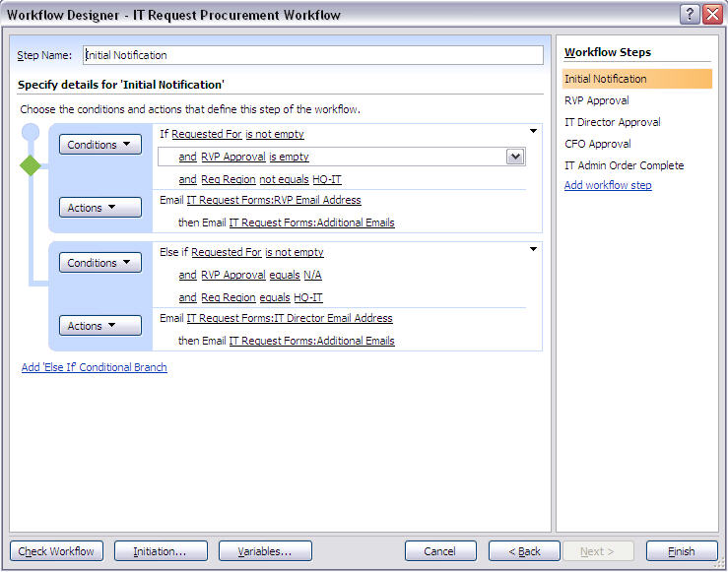This screenshot has height=572, width=728.
Task: Open the RVP Approval condition row dropdown
Action: (x=515, y=157)
